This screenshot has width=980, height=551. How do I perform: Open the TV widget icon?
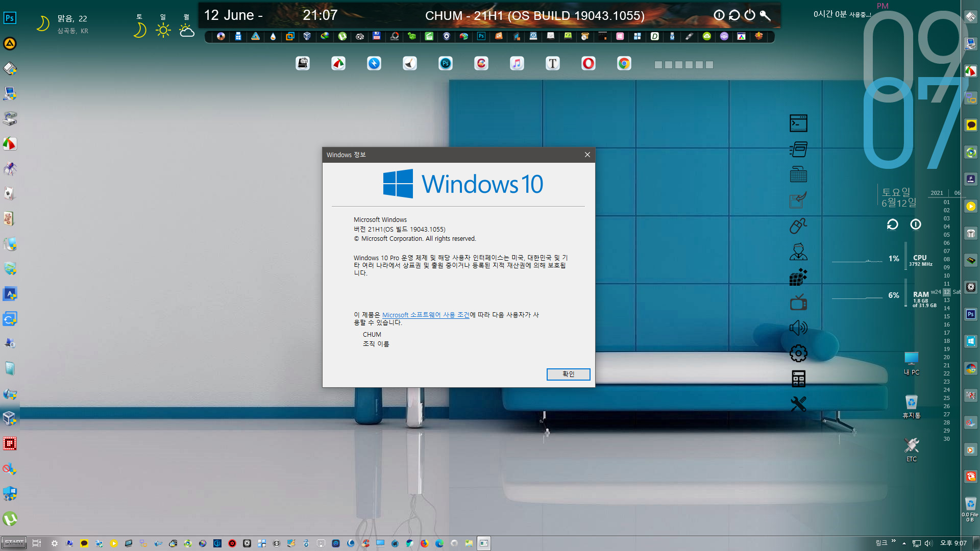[798, 303]
